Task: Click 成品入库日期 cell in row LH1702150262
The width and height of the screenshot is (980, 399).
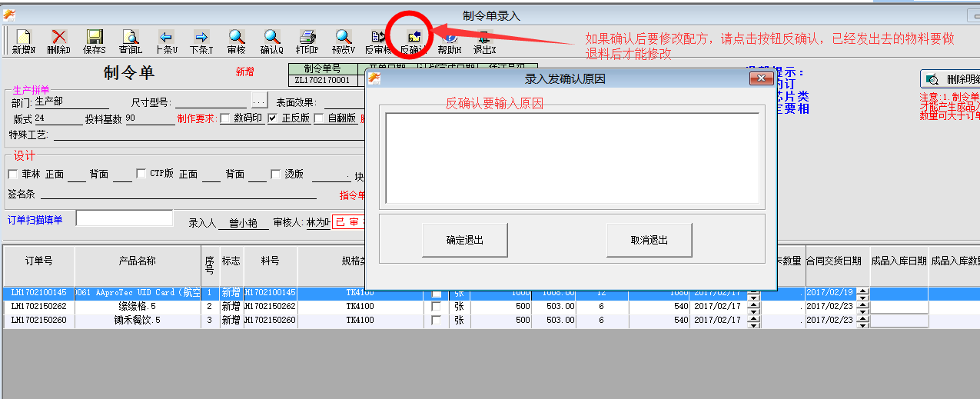Action: pyautogui.click(x=899, y=307)
